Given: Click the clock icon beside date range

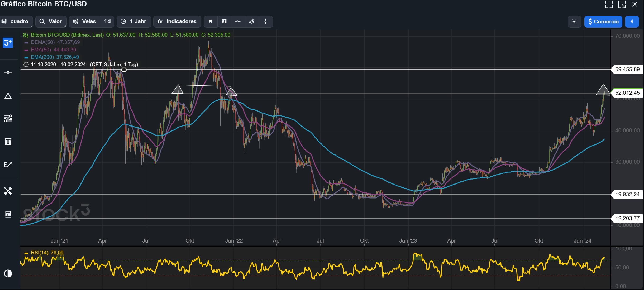Looking at the screenshot, I should (26, 65).
